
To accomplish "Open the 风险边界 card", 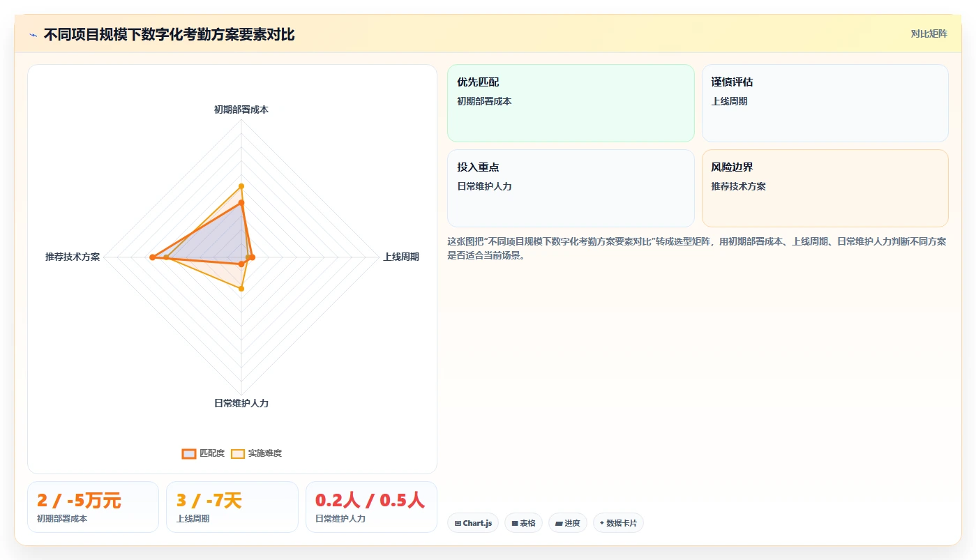I will click(825, 188).
